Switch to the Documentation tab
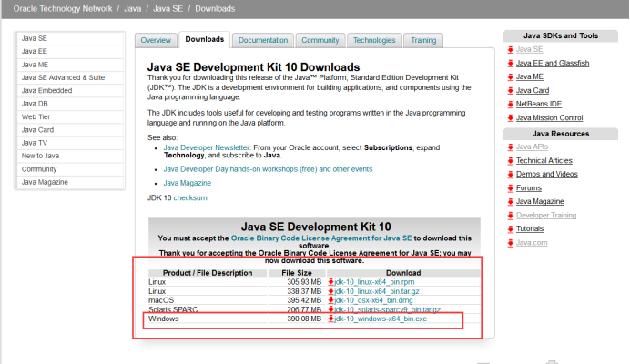 [x=263, y=40]
